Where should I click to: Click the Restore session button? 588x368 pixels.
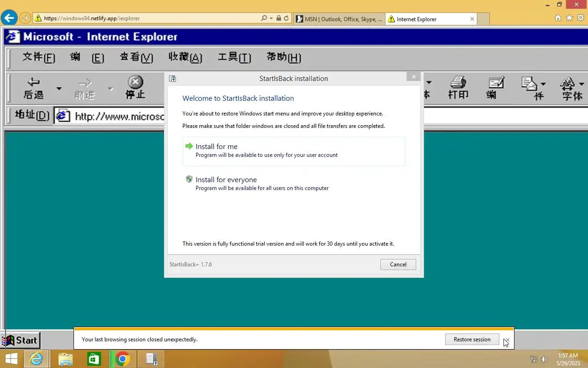tap(472, 339)
